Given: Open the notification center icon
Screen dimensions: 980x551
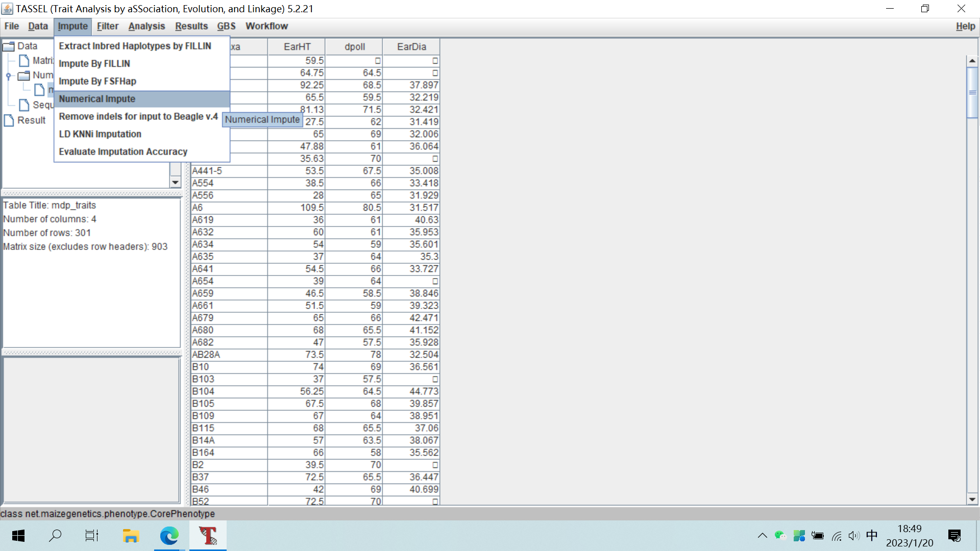Looking at the screenshot, I should pyautogui.click(x=954, y=536).
